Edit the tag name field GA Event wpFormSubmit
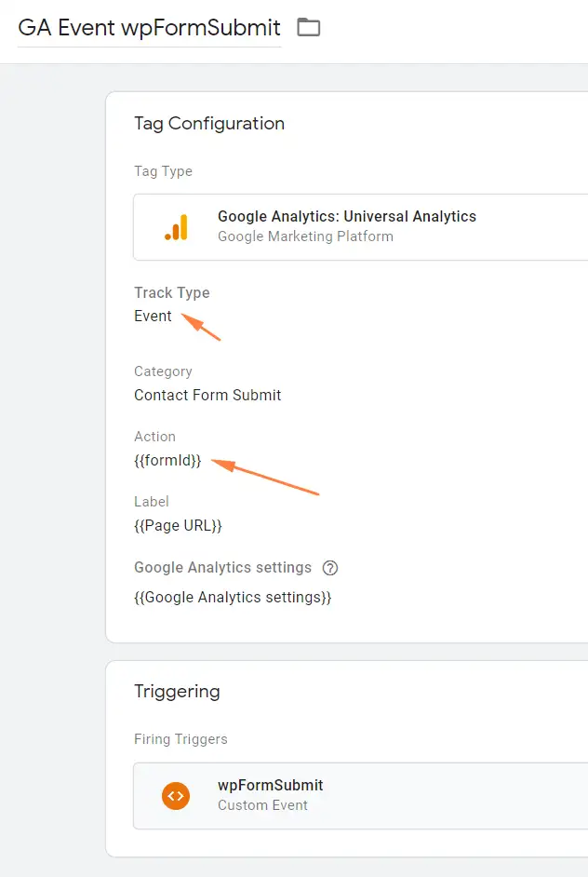 (x=149, y=27)
